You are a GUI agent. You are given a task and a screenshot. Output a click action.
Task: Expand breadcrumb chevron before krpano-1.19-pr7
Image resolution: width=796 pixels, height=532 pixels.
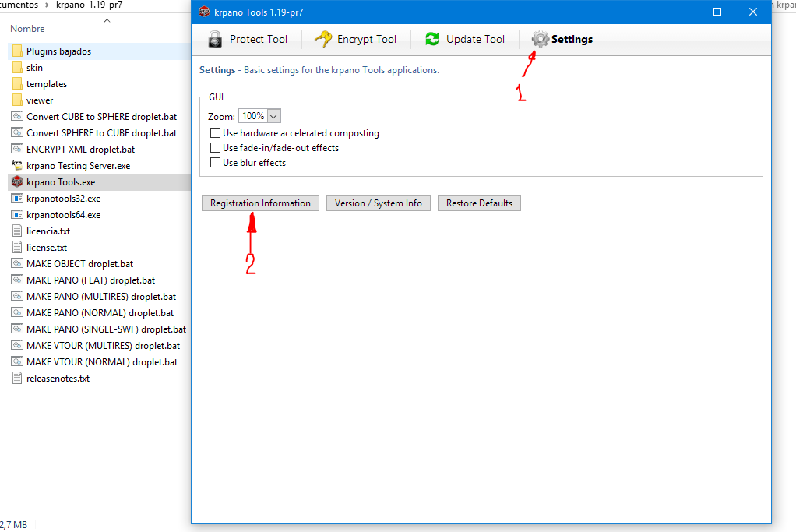click(x=48, y=5)
